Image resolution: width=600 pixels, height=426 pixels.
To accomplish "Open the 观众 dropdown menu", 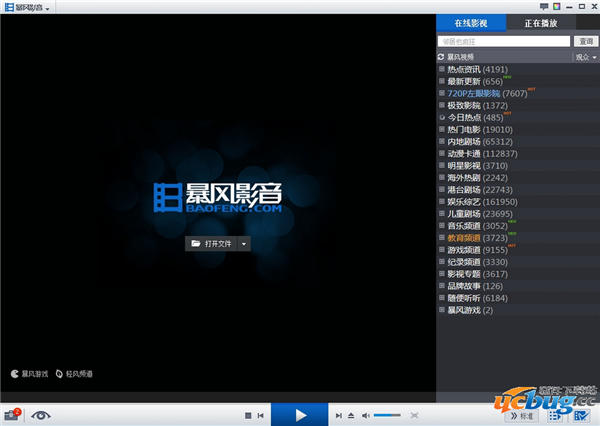I will point(585,57).
